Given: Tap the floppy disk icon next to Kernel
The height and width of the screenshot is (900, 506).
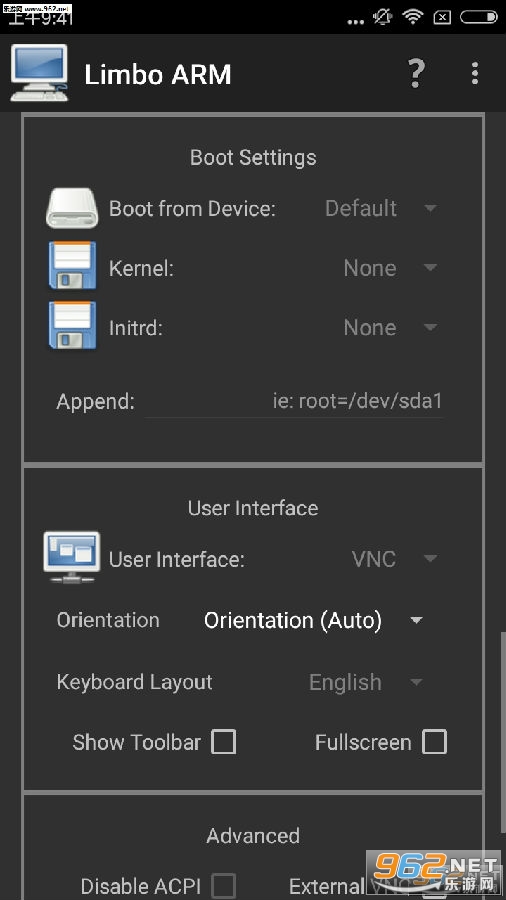Looking at the screenshot, I should tap(72, 265).
